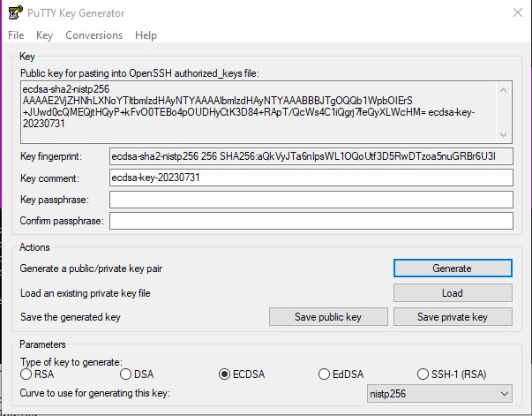The width and height of the screenshot is (532, 416).
Task: Open the File menu
Action: (16, 35)
